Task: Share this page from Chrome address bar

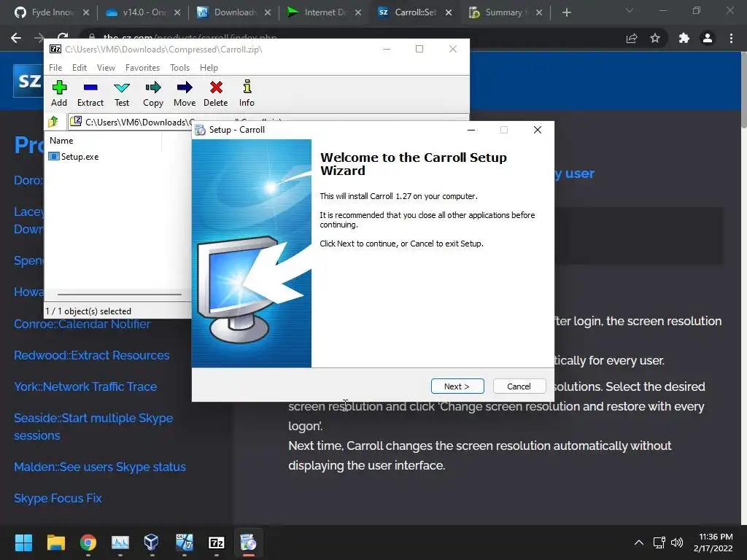Action: click(x=632, y=38)
